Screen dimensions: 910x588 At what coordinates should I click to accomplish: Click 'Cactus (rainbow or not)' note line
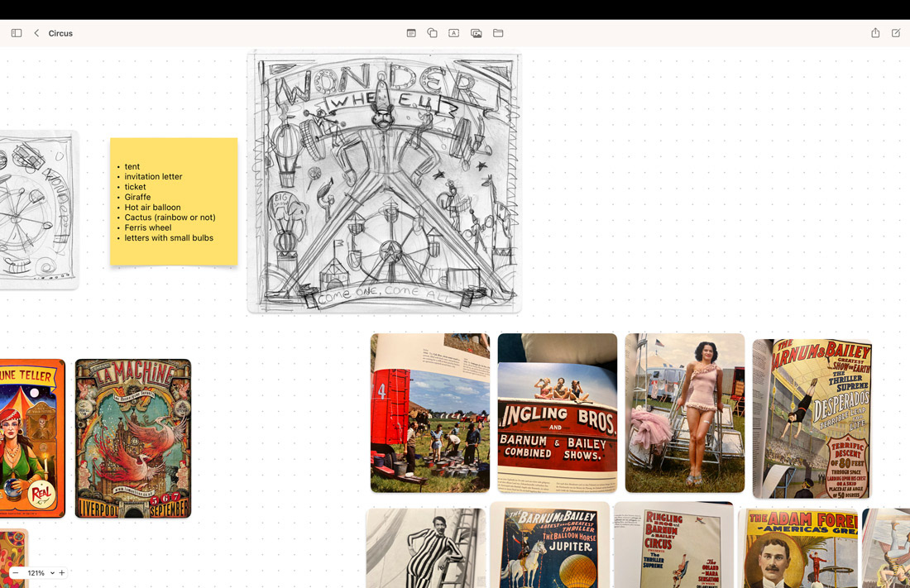(170, 218)
